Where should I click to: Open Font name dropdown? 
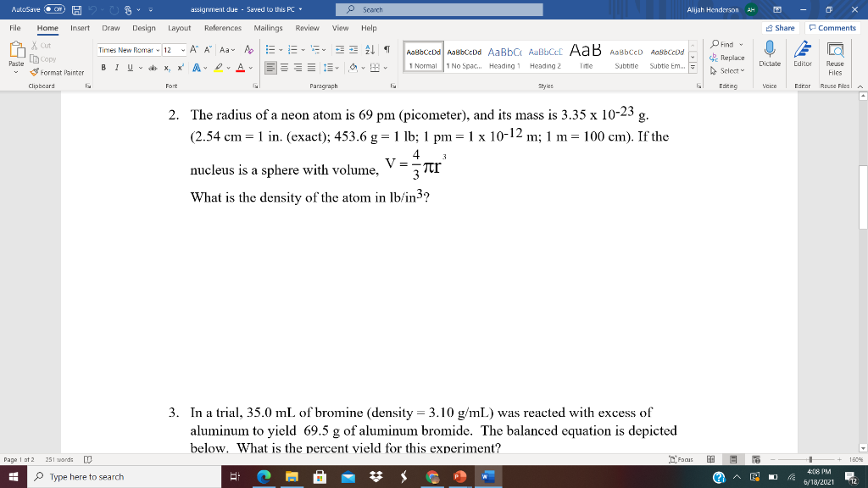(x=158, y=50)
